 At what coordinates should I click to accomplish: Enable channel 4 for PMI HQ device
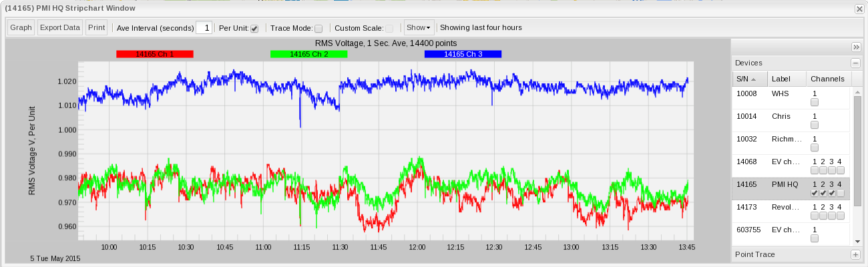(x=840, y=193)
